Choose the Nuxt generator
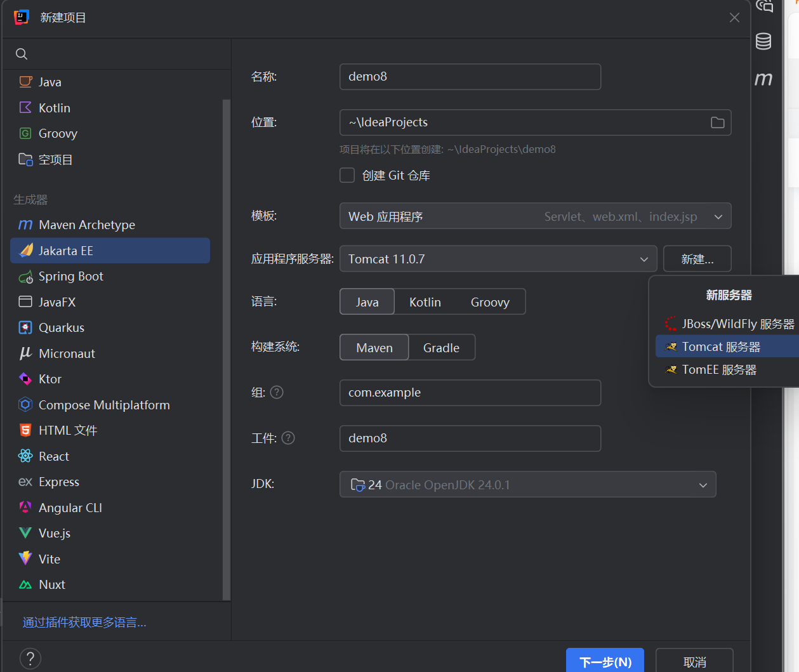 [110, 584]
